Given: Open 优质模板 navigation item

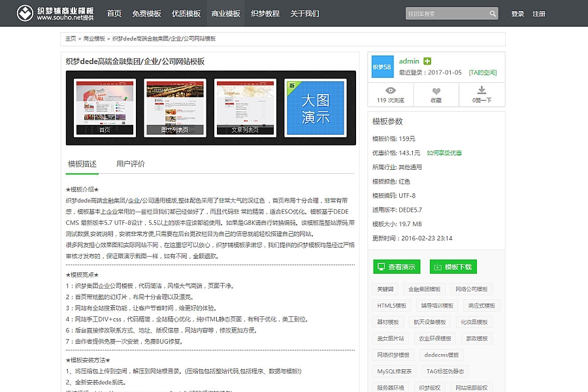Looking at the screenshot, I should pyautogui.click(x=186, y=14).
